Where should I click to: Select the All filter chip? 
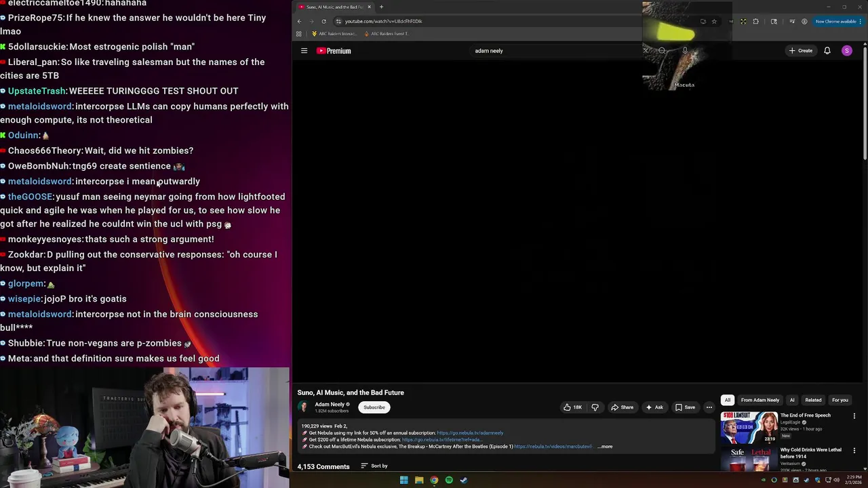(728, 400)
